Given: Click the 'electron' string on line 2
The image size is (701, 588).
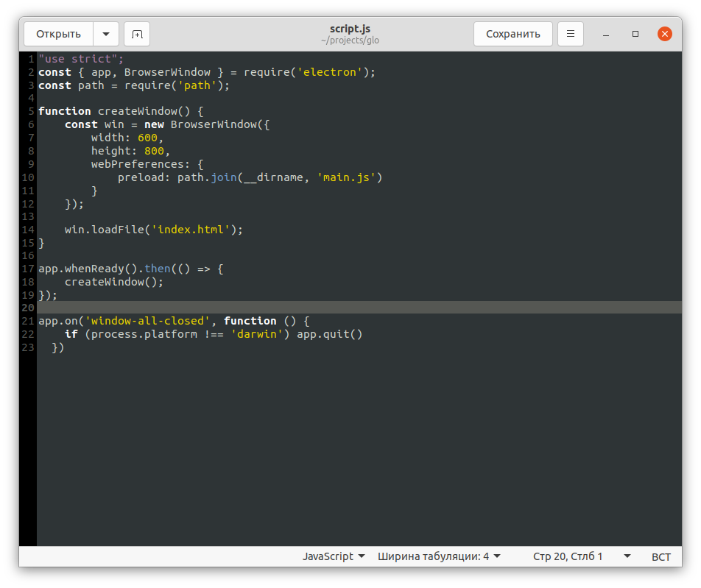Looking at the screenshot, I should (329, 72).
